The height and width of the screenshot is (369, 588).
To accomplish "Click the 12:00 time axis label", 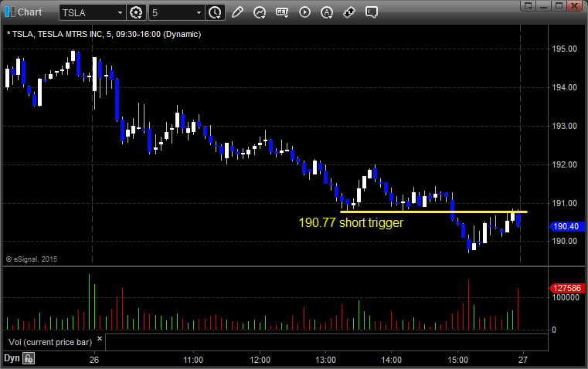I will point(260,360).
